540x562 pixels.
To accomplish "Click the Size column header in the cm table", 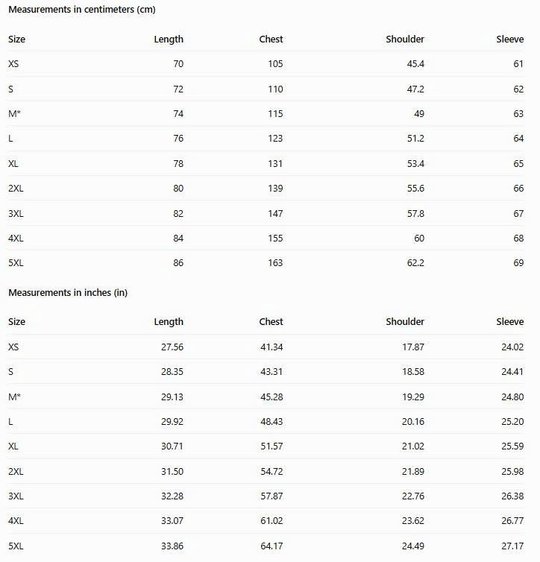I will (17, 39).
